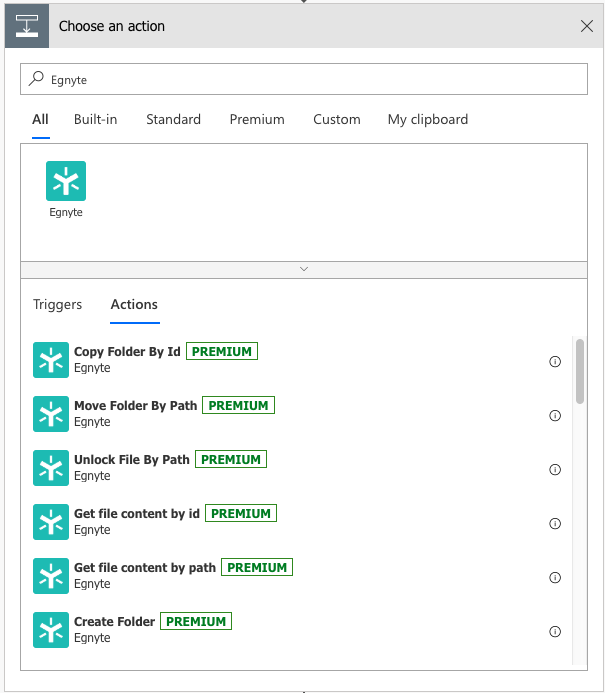The height and width of the screenshot is (693, 605).
Task: Switch to the Built-in tab
Action: pyautogui.click(x=95, y=119)
